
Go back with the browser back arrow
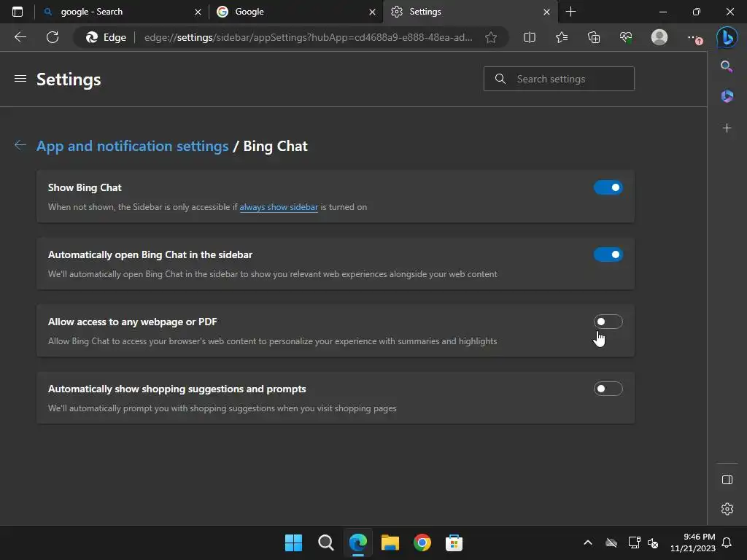(x=20, y=37)
